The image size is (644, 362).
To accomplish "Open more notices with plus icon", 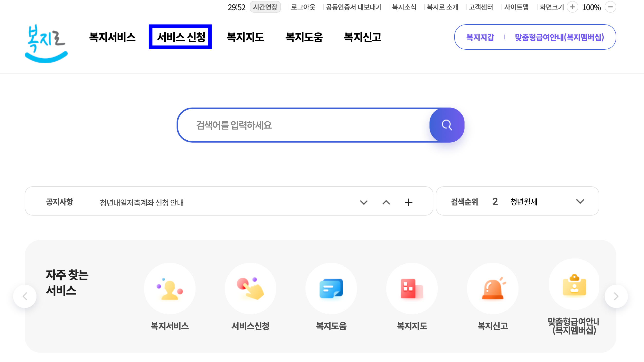I will pos(408,202).
